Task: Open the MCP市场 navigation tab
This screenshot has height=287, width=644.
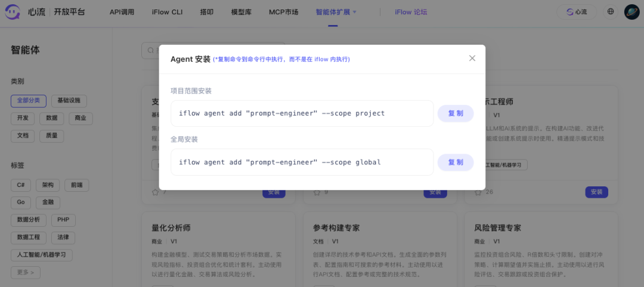Action: click(283, 12)
